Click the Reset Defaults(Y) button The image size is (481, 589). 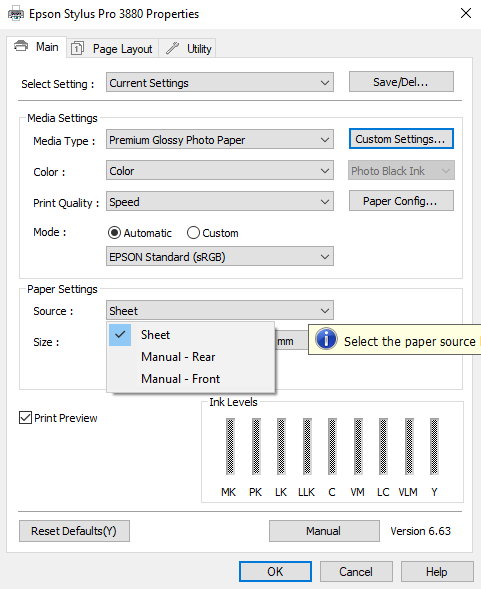74,531
